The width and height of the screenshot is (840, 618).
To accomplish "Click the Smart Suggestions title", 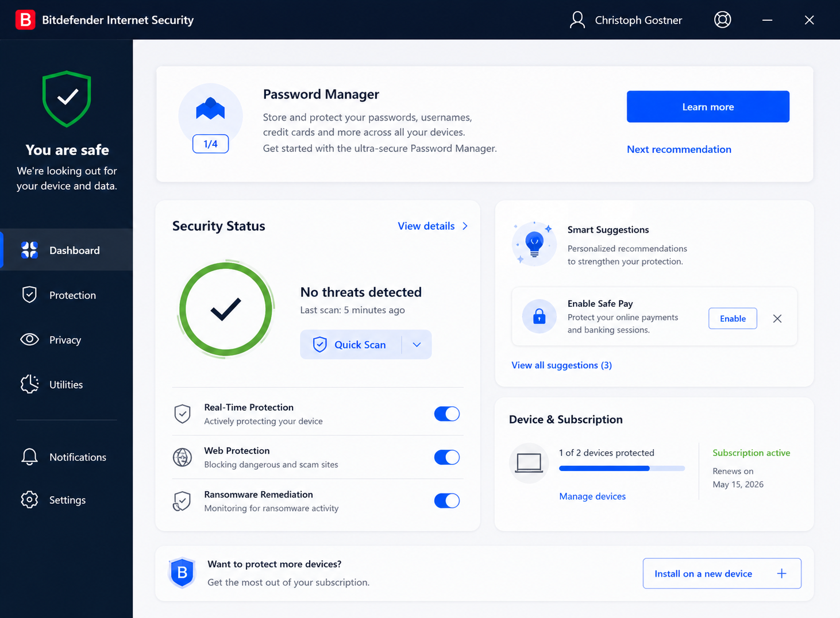I will [x=608, y=230].
